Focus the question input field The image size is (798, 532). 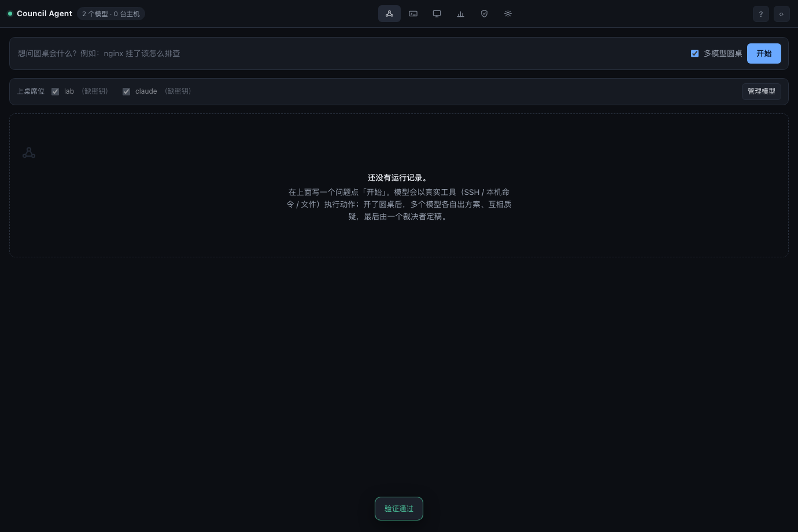coord(350,53)
